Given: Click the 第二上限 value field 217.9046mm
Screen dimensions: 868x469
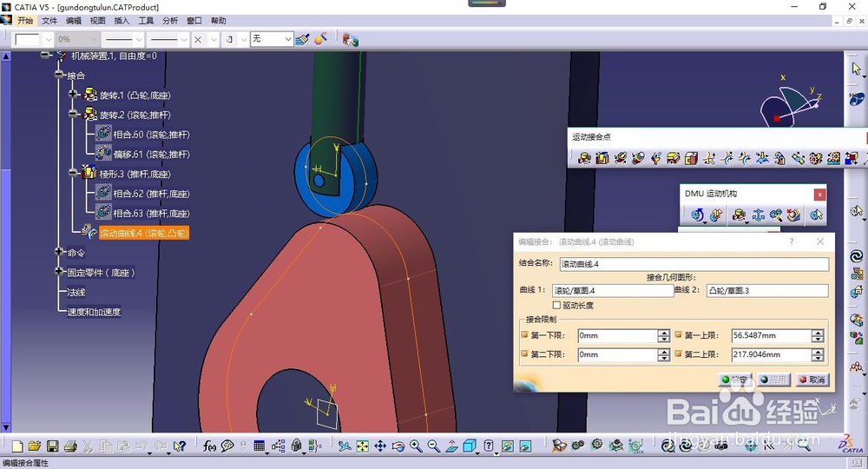Looking at the screenshot, I should coord(772,354).
